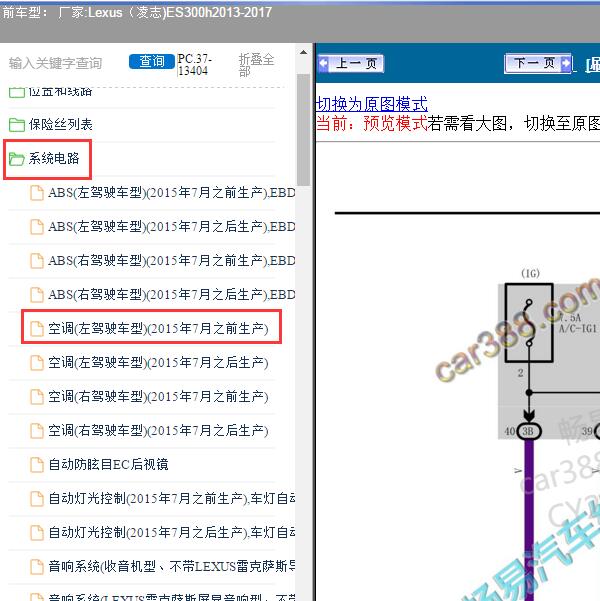Screen dimensions: 600x601
Task: Open 自动灯光控制(2015年7月之后生产) document
Action: point(171,532)
